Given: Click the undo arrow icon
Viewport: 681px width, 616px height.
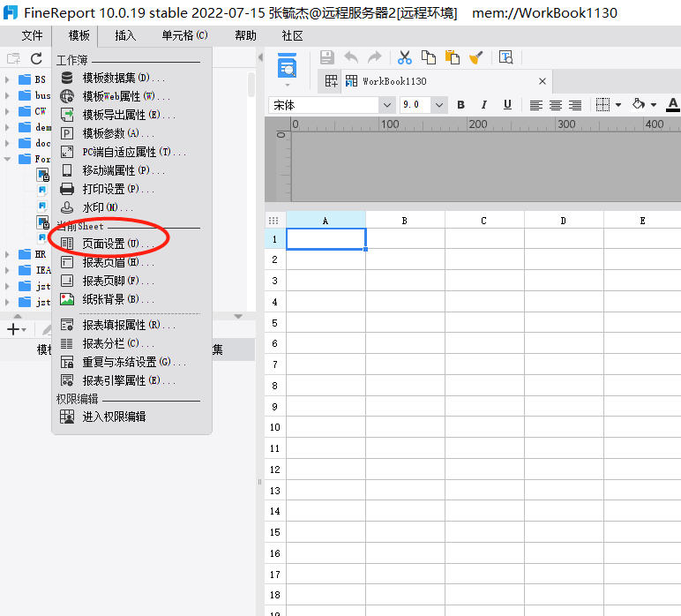Looking at the screenshot, I should pos(351,57).
